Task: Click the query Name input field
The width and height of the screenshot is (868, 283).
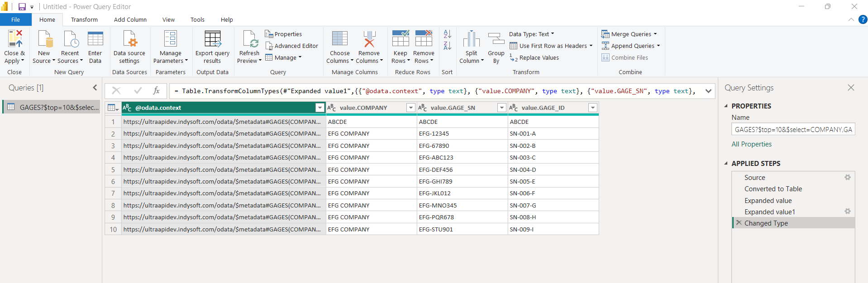Action: pos(793,130)
